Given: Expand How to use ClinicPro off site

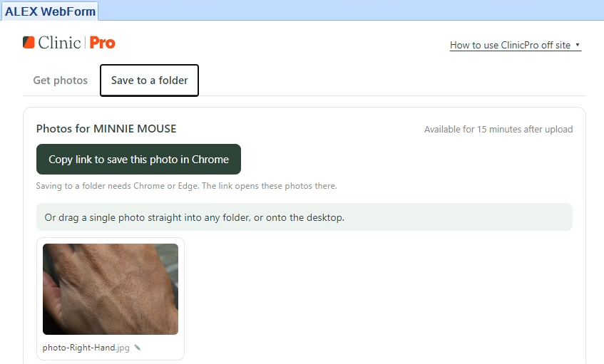Looking at the screenshot, I should [516, 45].
